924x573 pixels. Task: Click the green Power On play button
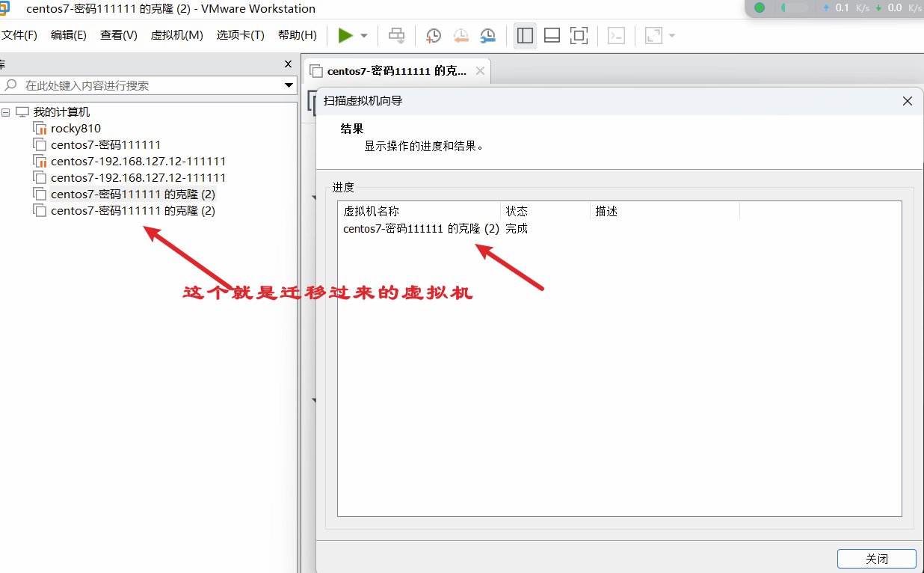click(x=345, y=35)
